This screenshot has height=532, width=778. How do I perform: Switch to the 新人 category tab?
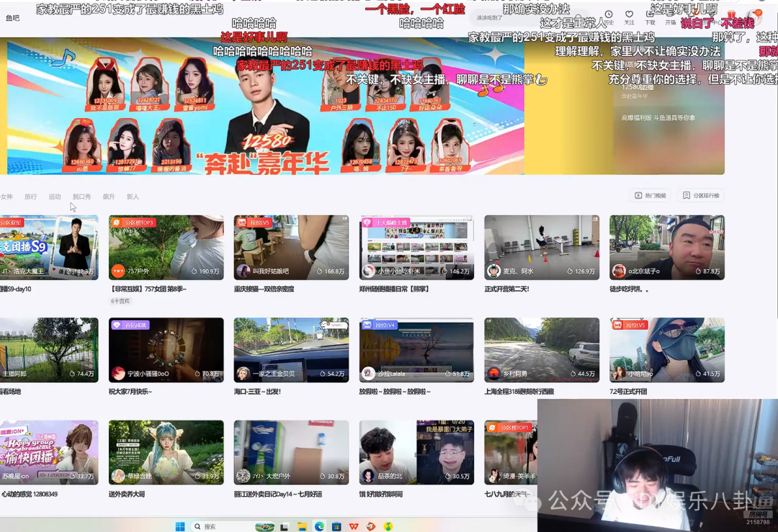[133, 197]
